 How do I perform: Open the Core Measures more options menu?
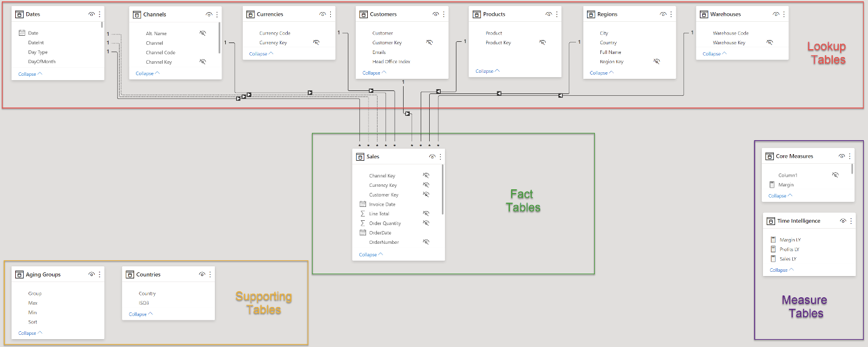tap(850, 156)
